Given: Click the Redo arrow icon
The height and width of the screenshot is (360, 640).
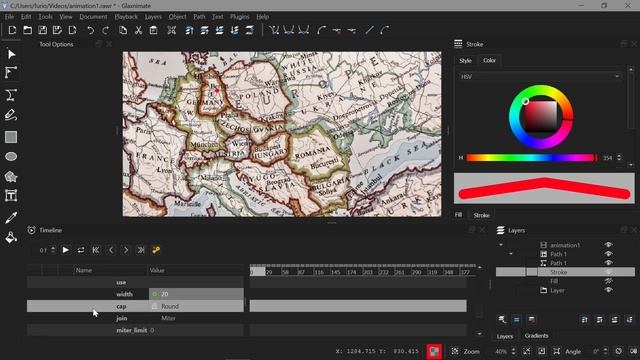Looking at the screenshot, I should [106, 30].
